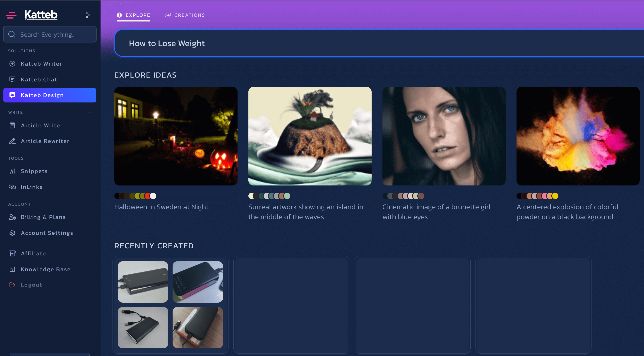
Task: Collapse the Write section
Action: pos(89,112)
